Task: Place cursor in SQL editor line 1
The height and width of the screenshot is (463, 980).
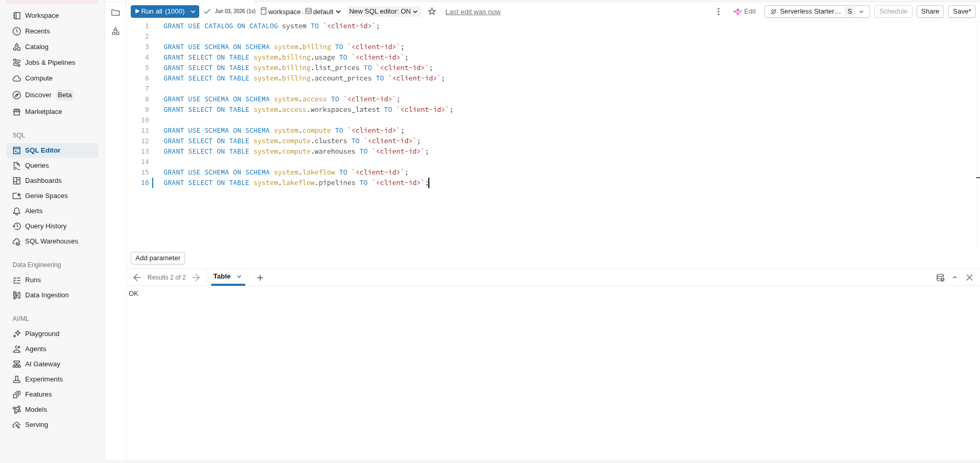Action: coord(271,26)
